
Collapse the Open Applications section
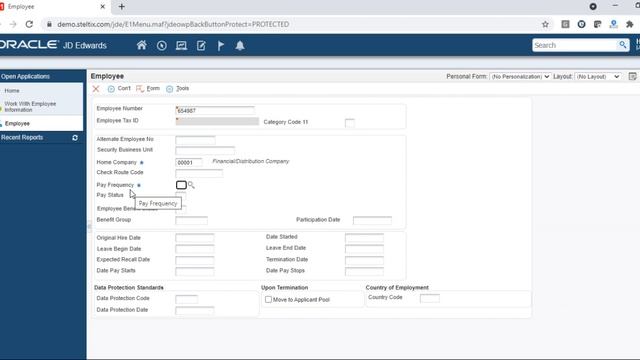tap(25, 76)
